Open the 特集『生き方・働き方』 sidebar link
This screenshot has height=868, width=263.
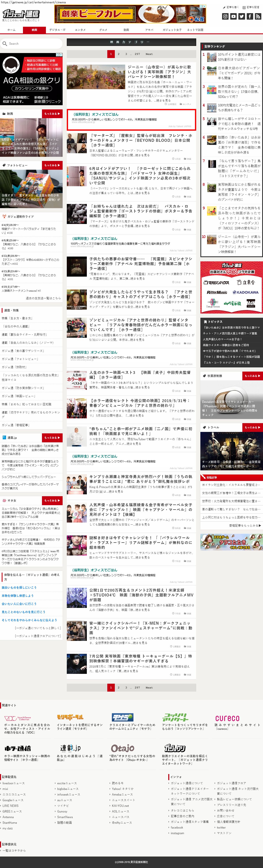(x=17, y=318)
